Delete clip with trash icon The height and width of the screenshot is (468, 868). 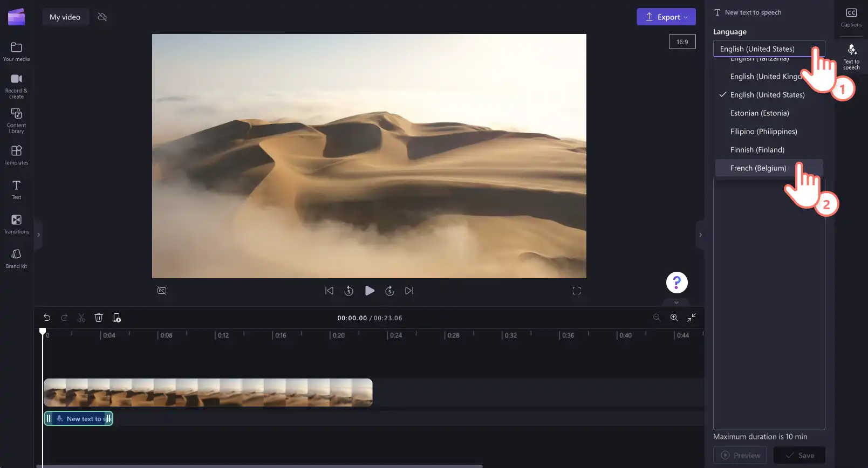coord(99,318)
